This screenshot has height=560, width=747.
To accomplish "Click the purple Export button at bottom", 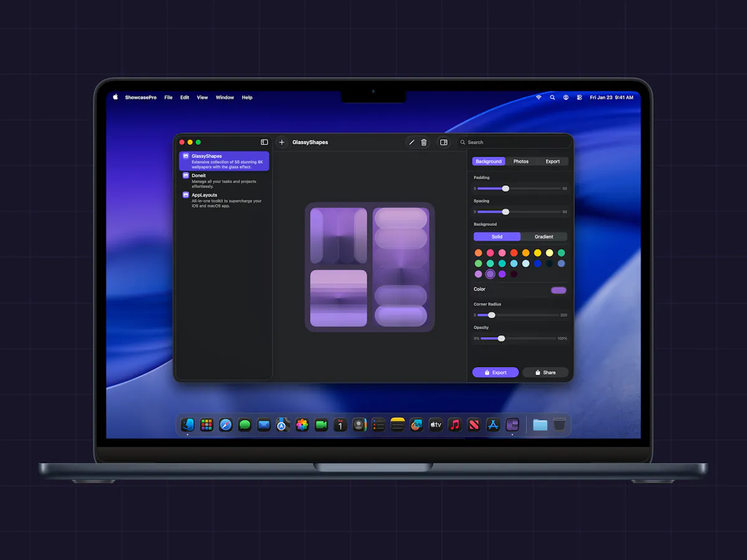I will pos(496,372).
